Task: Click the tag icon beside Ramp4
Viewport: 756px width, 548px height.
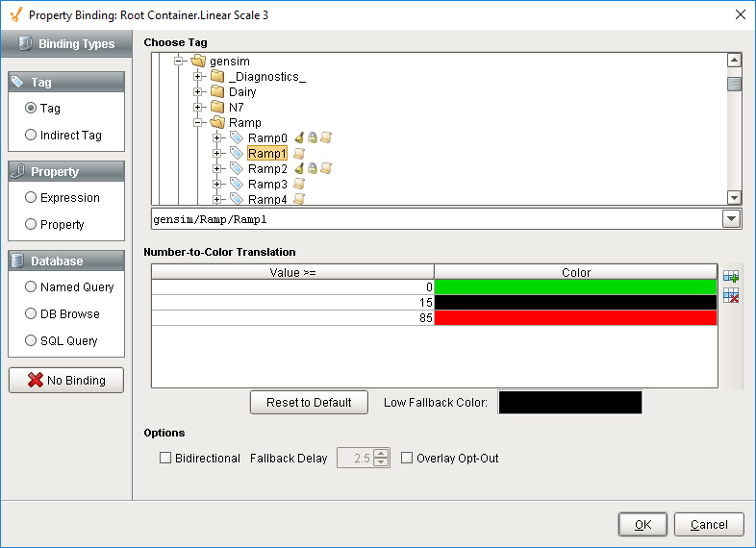Action: tap(237, 199)
